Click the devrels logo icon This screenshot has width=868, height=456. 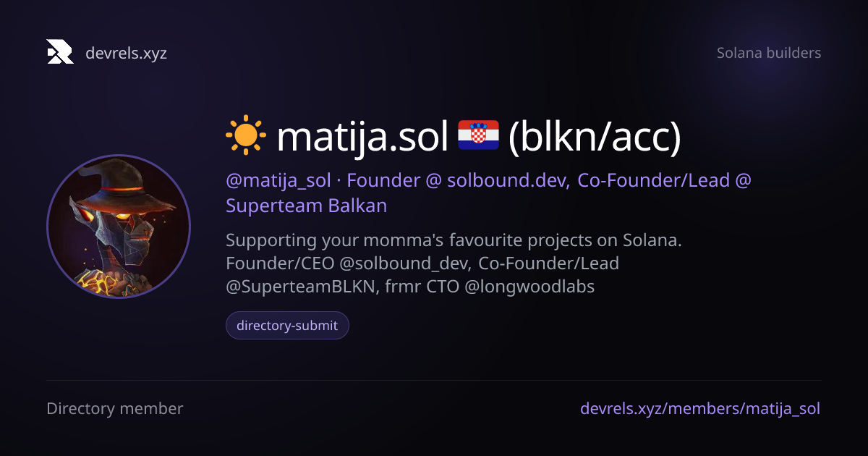pyautogui.click(x=60, y=52)
